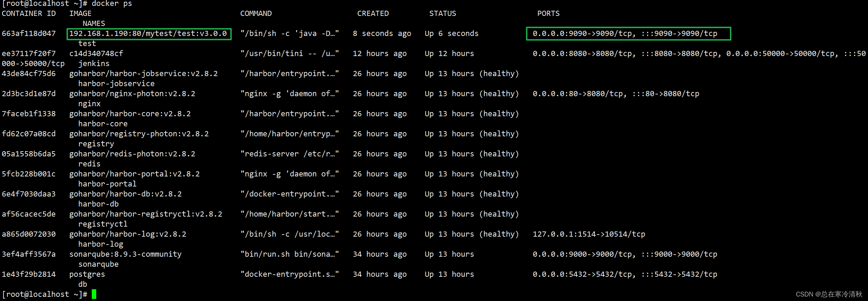868x301 pixels.
Task: Click container ID 663af118d047
Action: point(29,34)
